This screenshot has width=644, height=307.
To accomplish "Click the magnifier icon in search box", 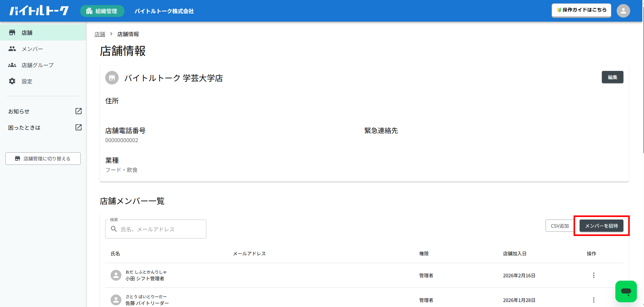I will [114, 229].
